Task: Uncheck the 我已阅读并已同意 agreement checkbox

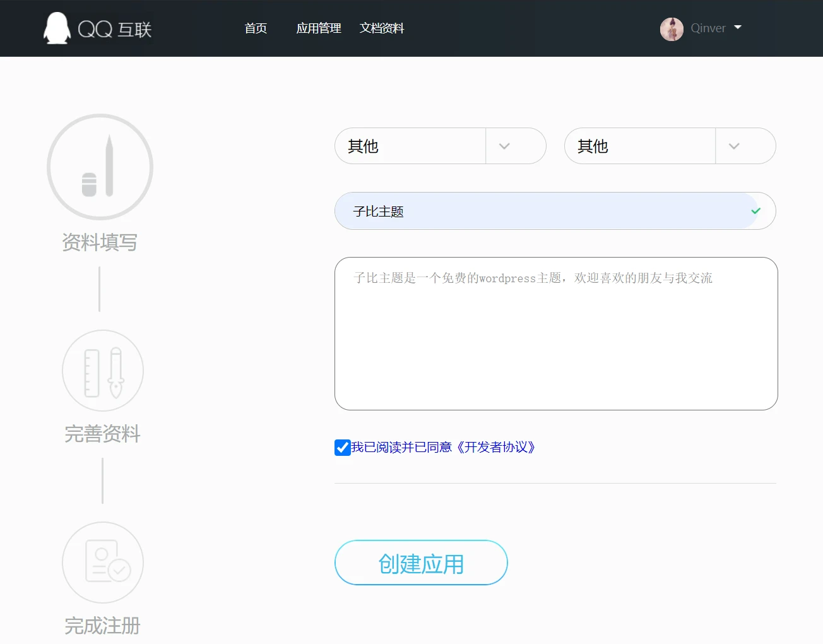Action: (343, 448)
